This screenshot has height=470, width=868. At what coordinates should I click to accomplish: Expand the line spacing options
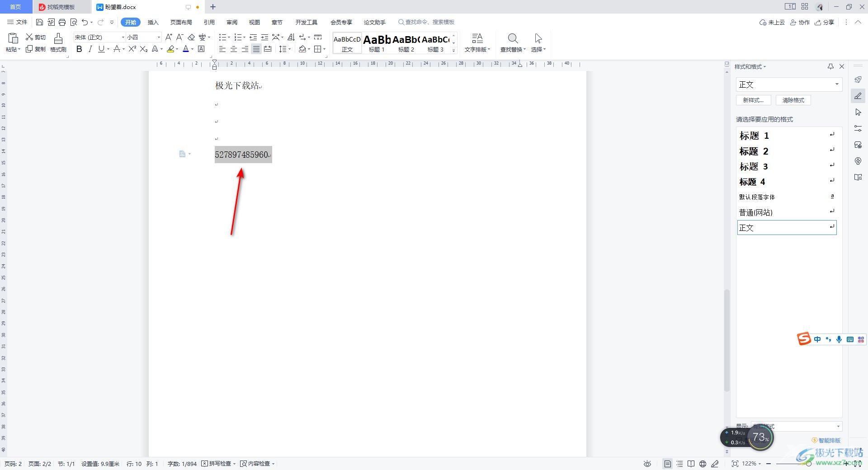pos(289,49)
